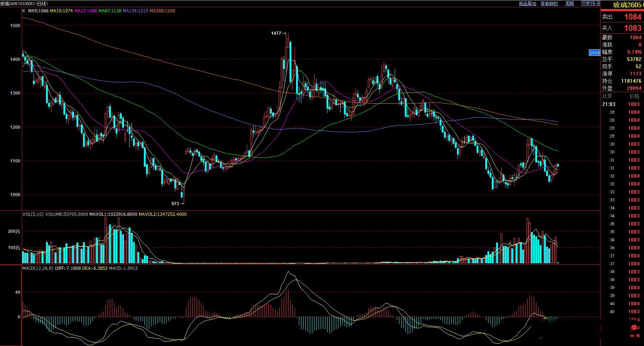Click the 200万 volume axis label

click(14, 231)
